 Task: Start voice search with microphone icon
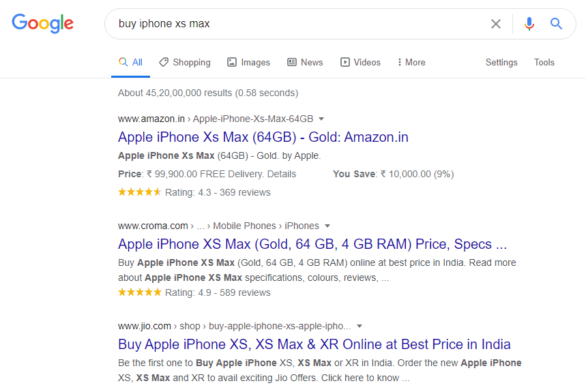pyautogui.click(x=529, y=24)
